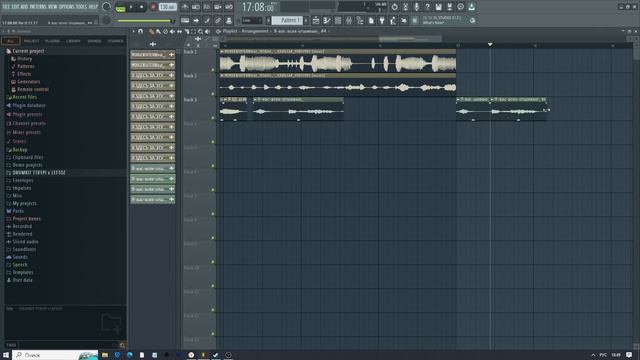Click the playhead marker on the timeline
This screenshot has width=640, height=360.
point(490,44)
